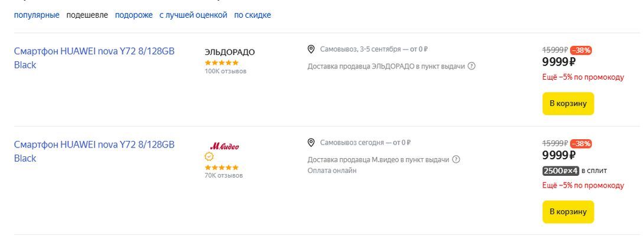This screenshot has width=644, height=236.
Task: Open the ЭЛЬДОРАДО delivery help question icon
Action: (471, 66)
